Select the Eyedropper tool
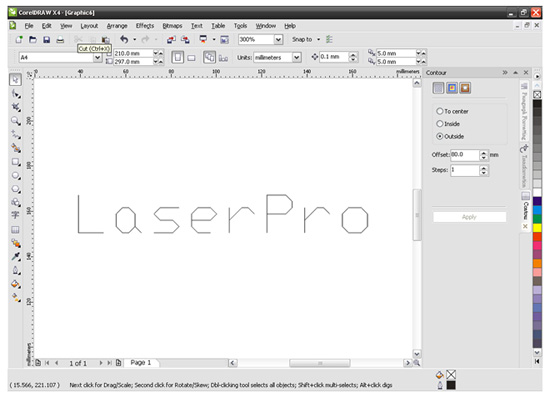Screen dimensions: 550x398 15,257
